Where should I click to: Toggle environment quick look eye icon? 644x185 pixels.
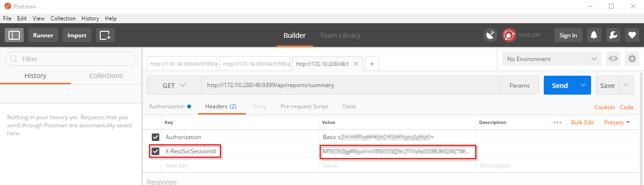(x=613, y=59)
